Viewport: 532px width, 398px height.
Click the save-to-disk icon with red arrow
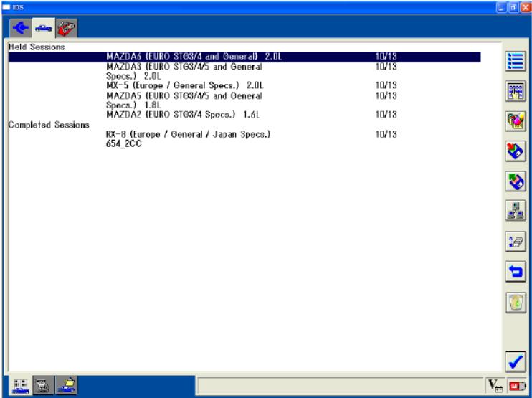pos(516,151)
